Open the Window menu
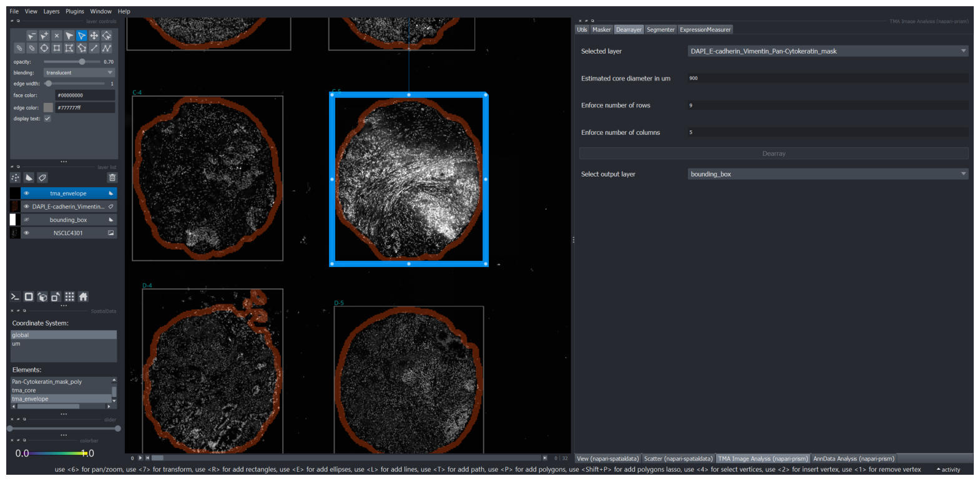The height and width of the screenshot is (481, 980). pyautogui.click(x=101, y=11)
